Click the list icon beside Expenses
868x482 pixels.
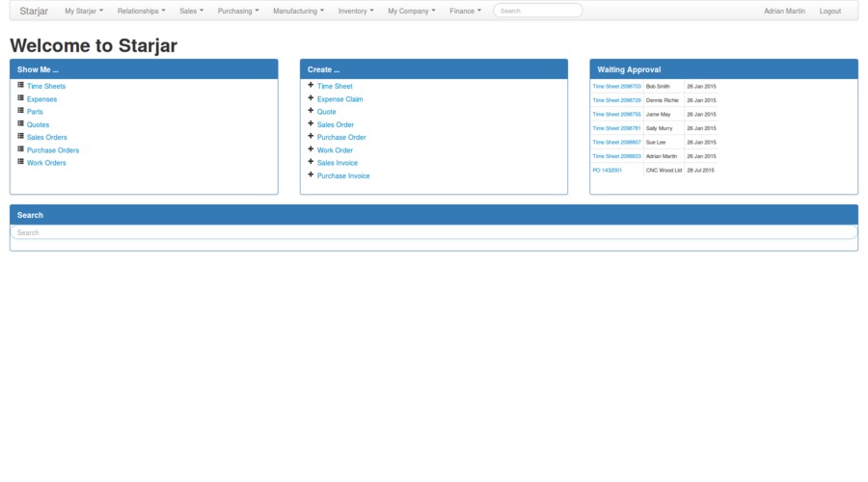(x=20, y=98)
